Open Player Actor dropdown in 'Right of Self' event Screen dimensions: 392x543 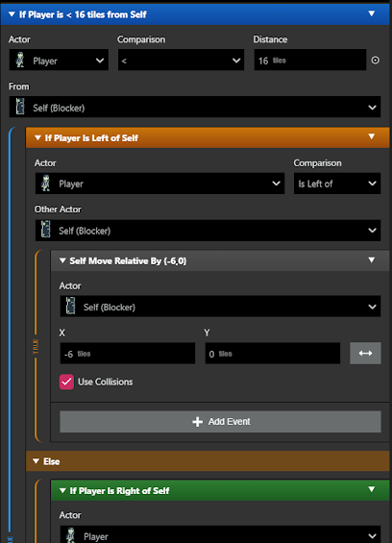pyautogui.click(x=220, y=534)
